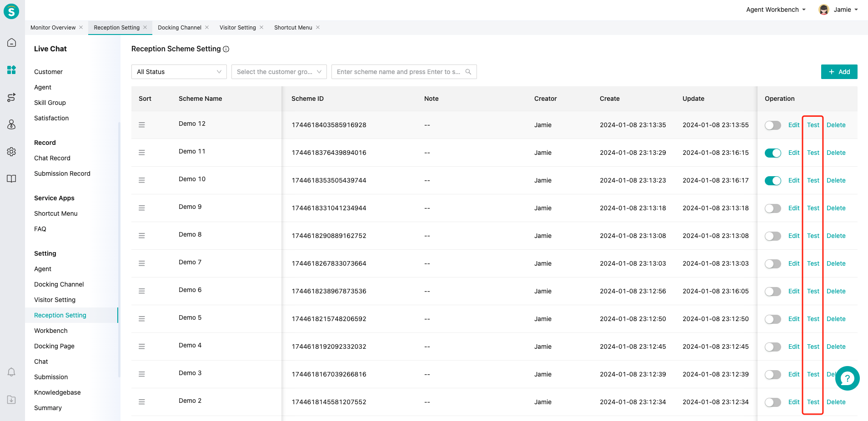Image resolution: width=868 pixels, height=421 pixels.
Task: Expand the Jamie account menu
Action: point(845,10)
